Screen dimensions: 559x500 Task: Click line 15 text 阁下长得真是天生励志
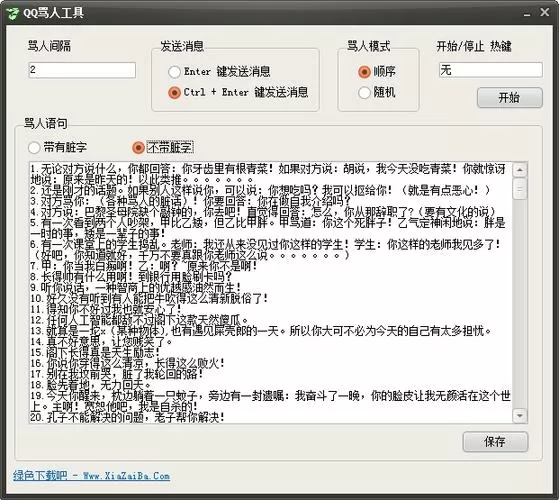tap(96, 352)
